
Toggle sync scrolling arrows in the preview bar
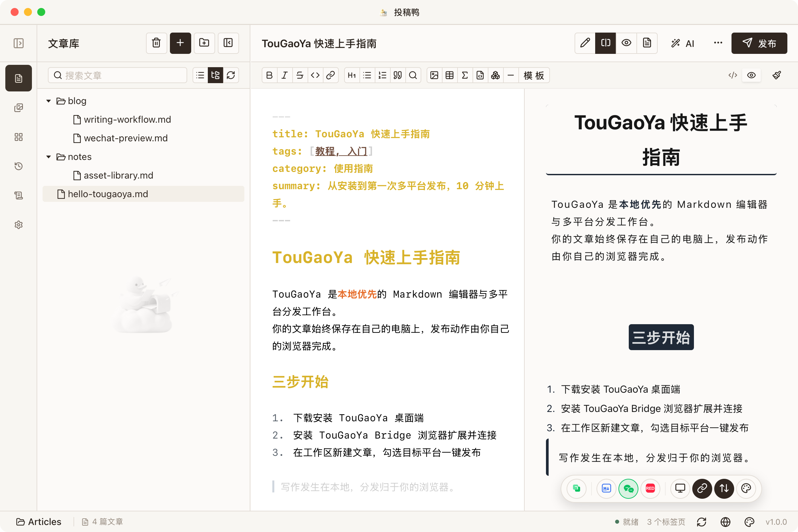(724, 488)
